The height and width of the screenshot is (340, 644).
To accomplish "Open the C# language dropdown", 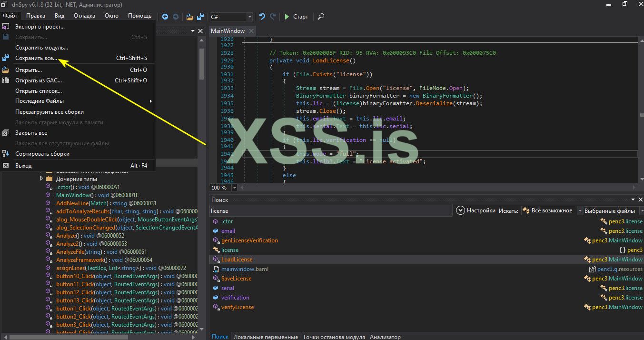I will [249, 17].
